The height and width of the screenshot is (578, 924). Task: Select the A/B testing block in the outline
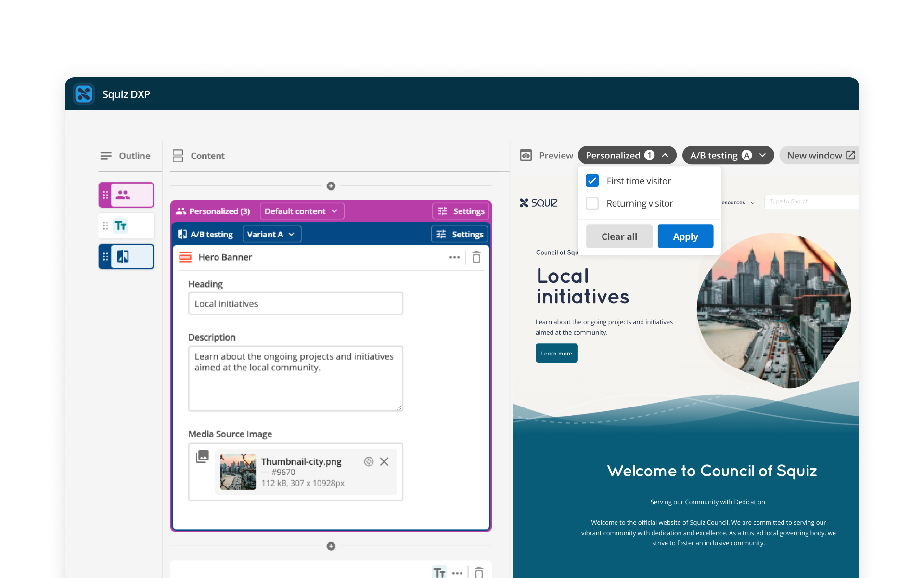127,256
